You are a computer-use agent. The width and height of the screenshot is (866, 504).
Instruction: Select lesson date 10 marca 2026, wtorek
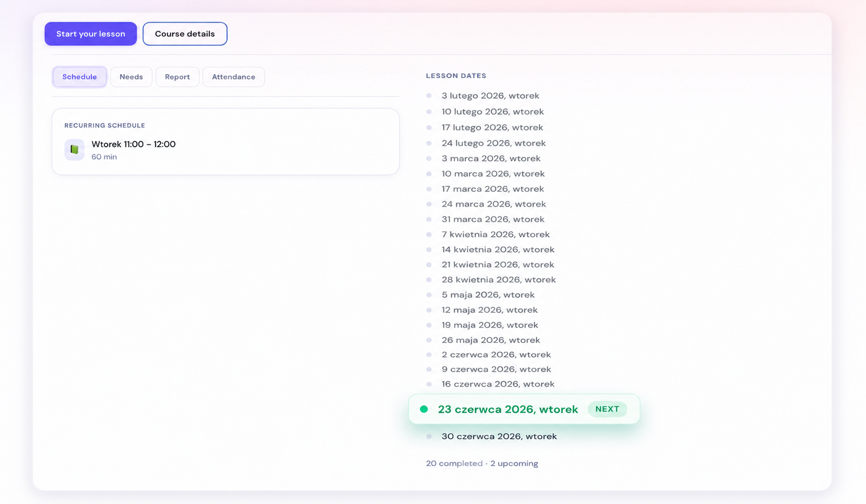coord(493,174)
